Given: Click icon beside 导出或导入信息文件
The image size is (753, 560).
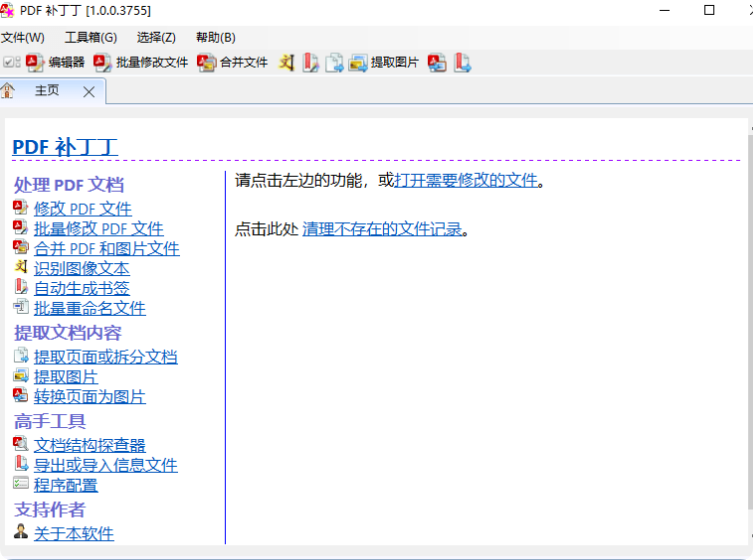Looking at the screenshot, I should coord(21,463).
